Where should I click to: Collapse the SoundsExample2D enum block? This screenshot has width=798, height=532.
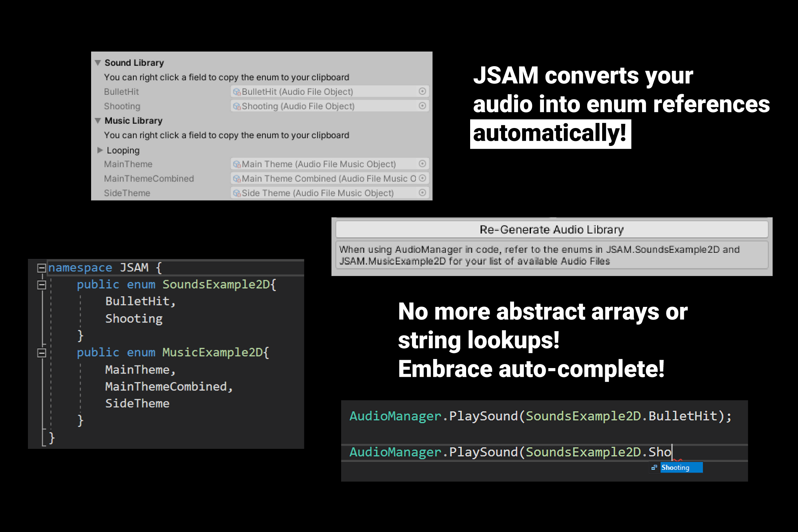pos(41,285)
